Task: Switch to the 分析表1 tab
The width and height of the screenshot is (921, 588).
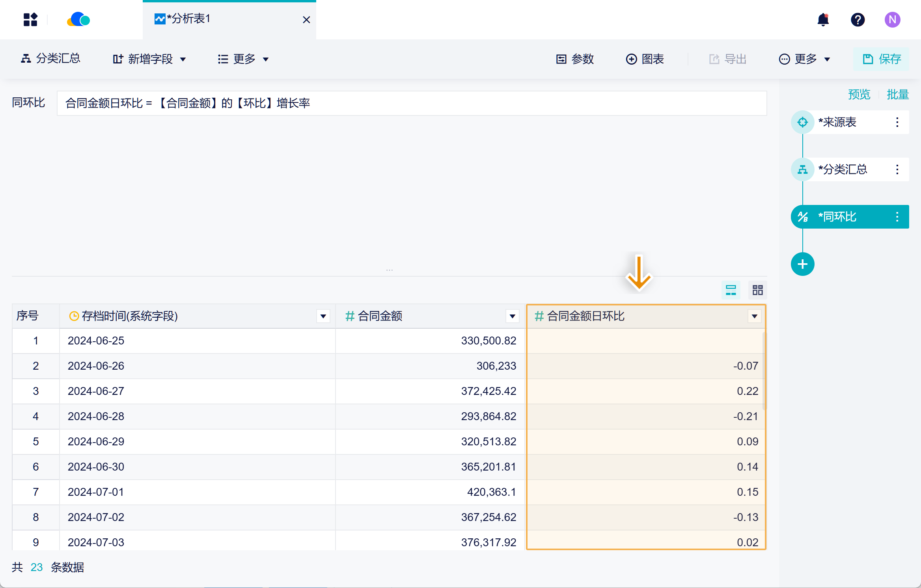Action: click(189, 19)
